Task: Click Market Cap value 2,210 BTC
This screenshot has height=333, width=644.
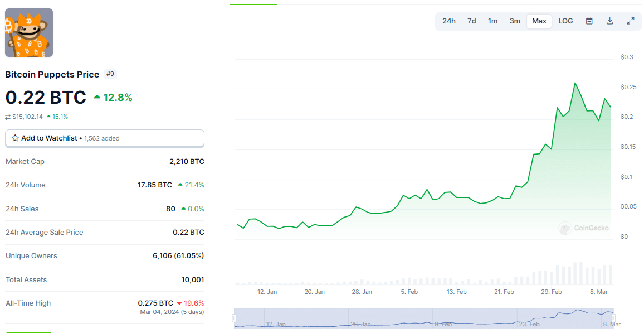Action: 187,162
